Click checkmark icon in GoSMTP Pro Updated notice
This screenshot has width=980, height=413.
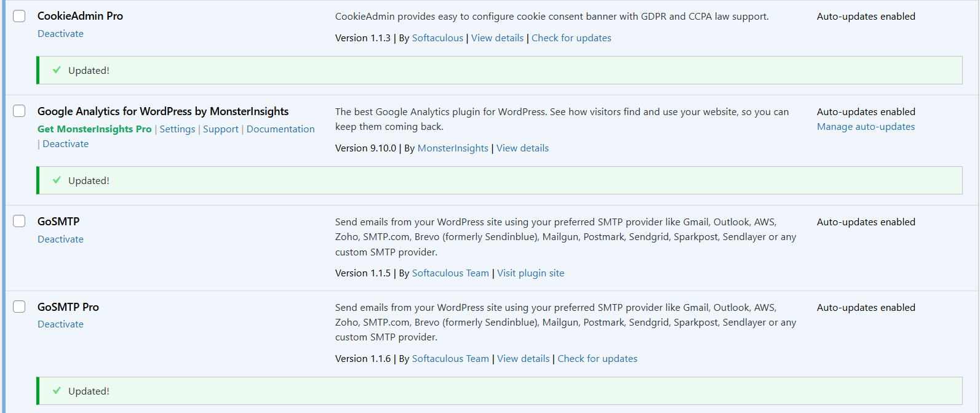tap(57, 391)
